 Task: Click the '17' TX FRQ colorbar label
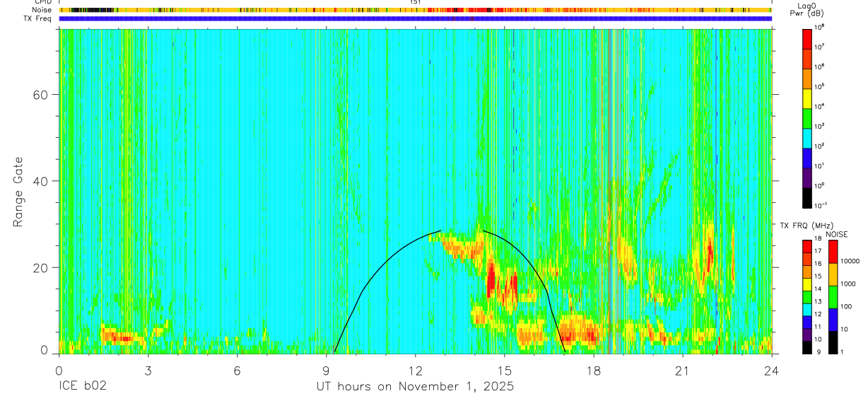tap(819, 251)
